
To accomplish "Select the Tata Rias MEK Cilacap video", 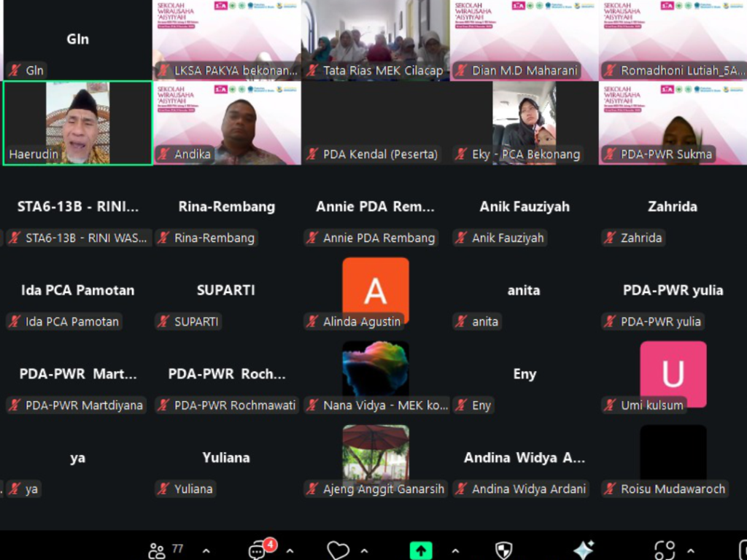I will point(375,35).
